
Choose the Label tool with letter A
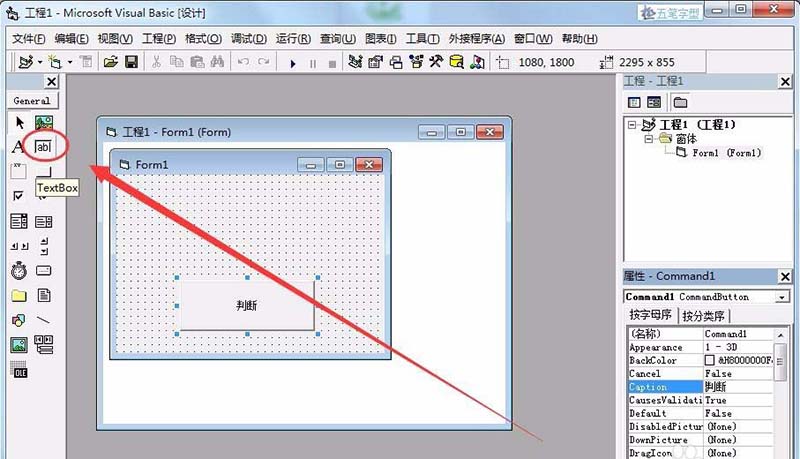[18, 147]
